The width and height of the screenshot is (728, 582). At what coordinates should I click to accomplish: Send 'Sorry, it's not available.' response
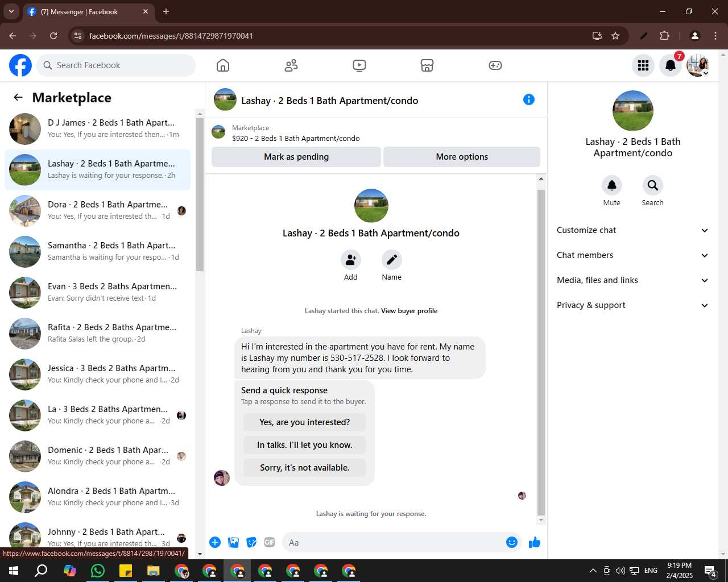pos(305,468)
